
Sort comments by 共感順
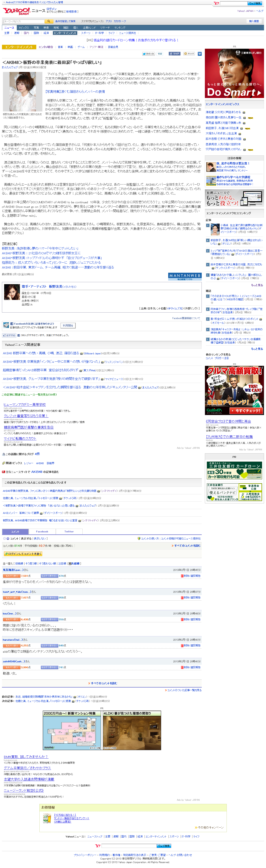tap(74, 563)
